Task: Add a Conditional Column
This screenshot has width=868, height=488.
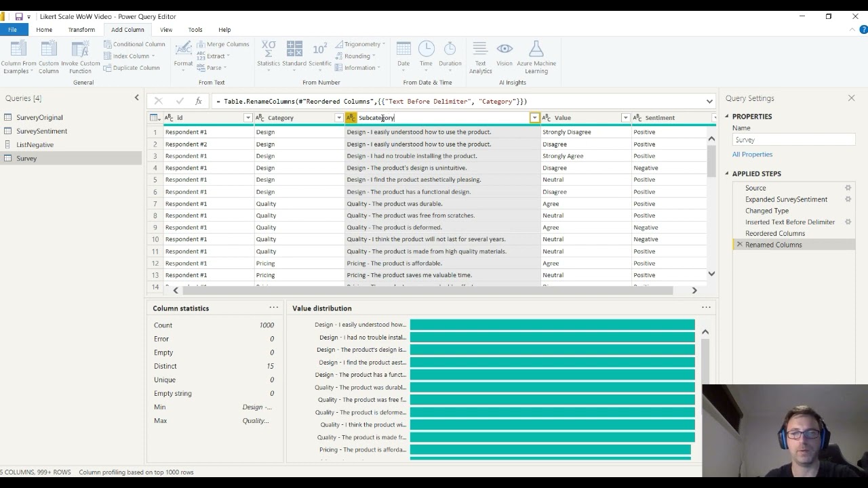Action: click(x=134, y=44)
